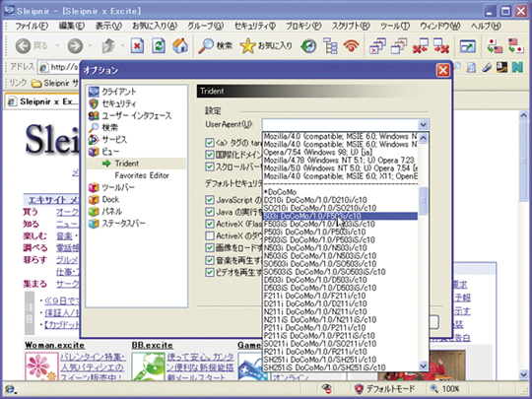Open the 表示(V) menu
The height and width of the screenshot is (399, 532).
point(108,26)
